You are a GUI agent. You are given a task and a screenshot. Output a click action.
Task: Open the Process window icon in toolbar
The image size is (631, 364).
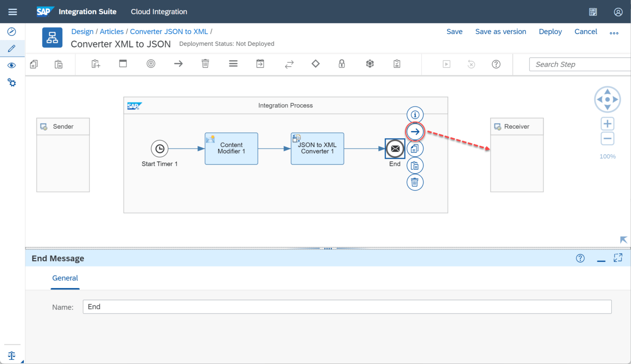123,64
